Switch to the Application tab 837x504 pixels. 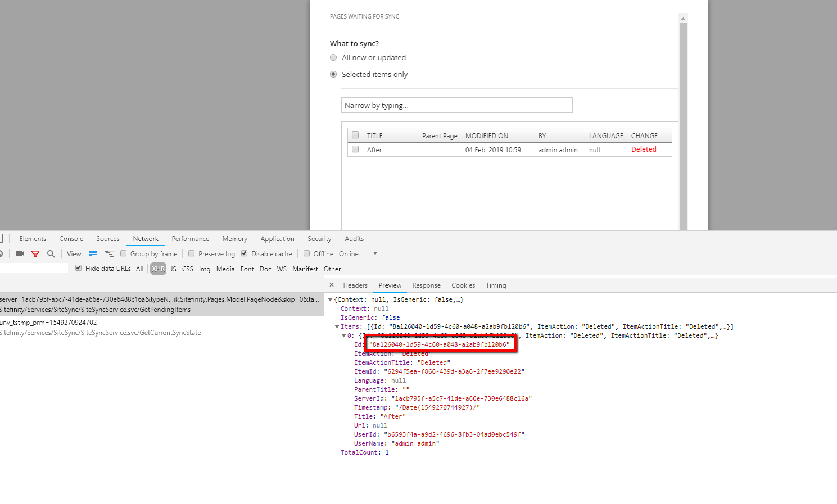coord(278,239)
